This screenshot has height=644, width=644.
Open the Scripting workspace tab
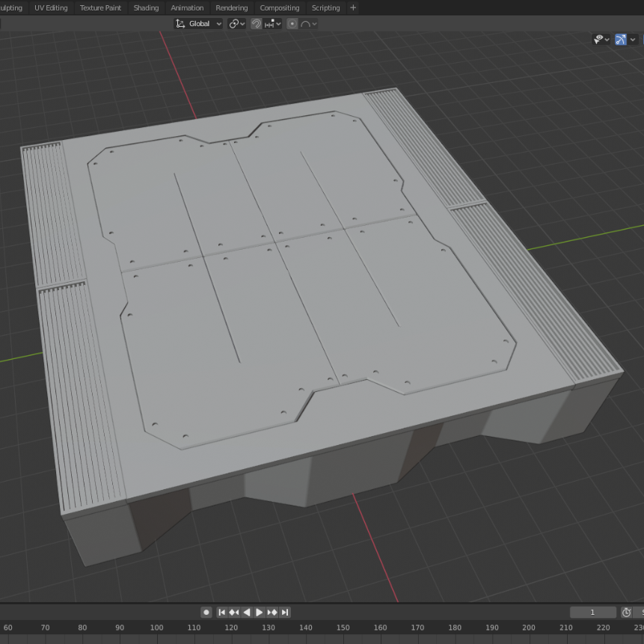[x=326, y=7]
